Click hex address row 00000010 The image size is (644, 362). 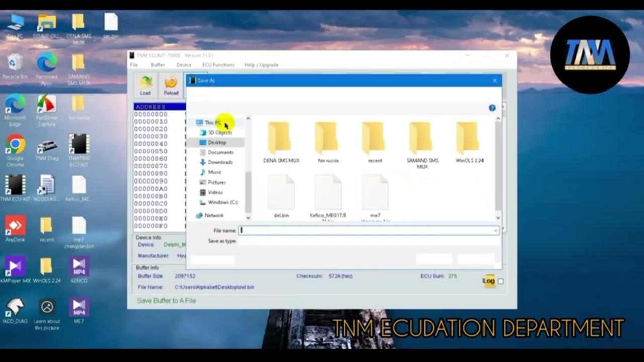150,122
